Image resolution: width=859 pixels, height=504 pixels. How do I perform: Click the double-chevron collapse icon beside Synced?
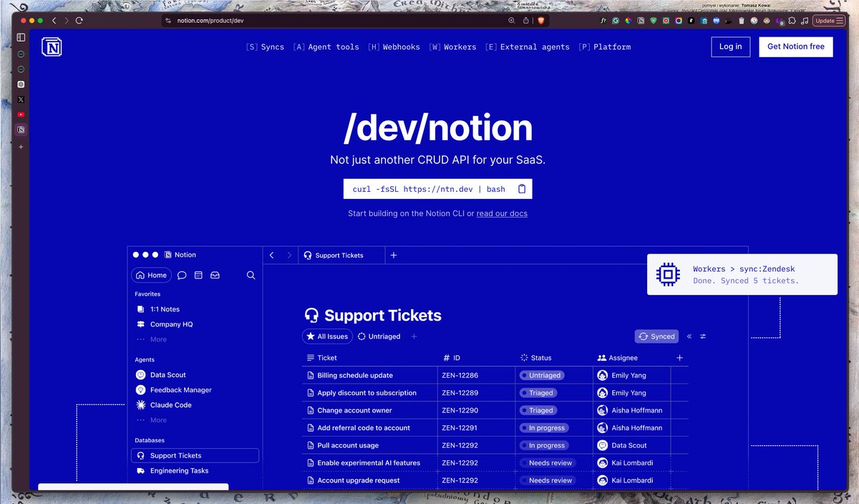[x=689, y=336]
